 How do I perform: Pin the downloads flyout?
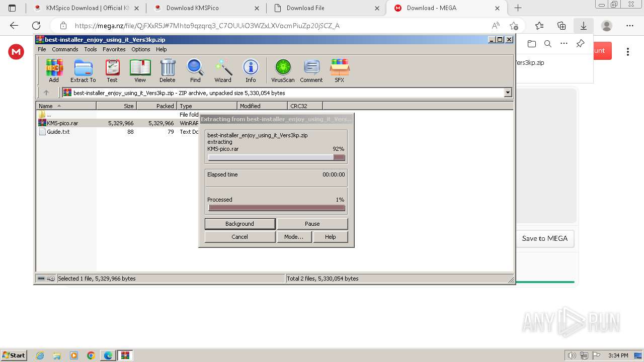[580, 44]
